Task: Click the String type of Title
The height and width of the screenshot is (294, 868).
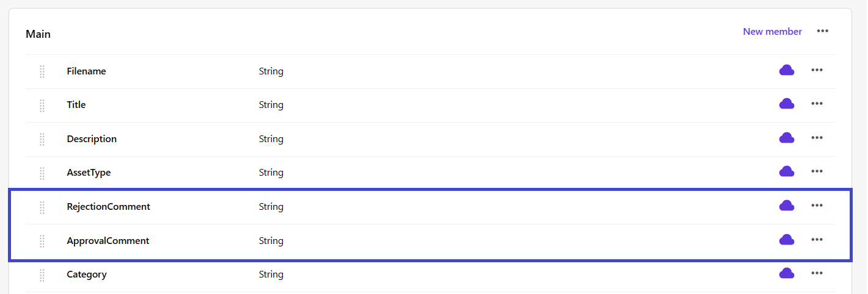Action: tap(271, 105)
